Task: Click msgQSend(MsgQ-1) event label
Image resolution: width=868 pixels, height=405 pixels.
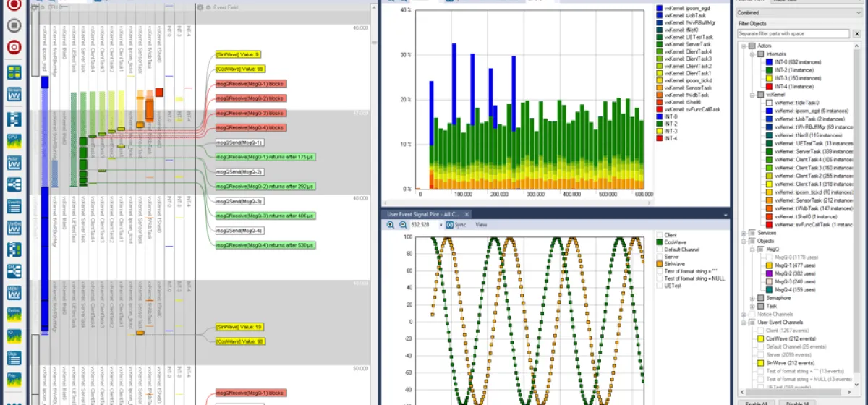Action: coord(239,142)
